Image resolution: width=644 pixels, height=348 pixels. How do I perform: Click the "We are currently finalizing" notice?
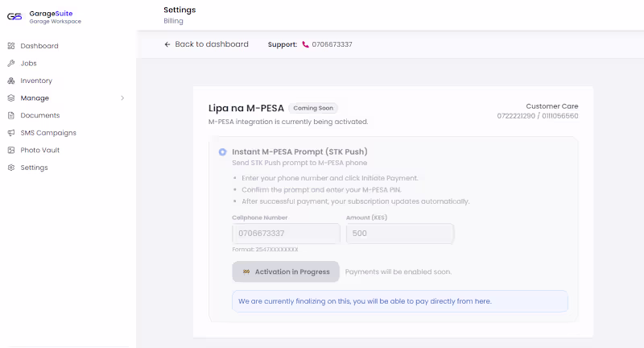399,301
